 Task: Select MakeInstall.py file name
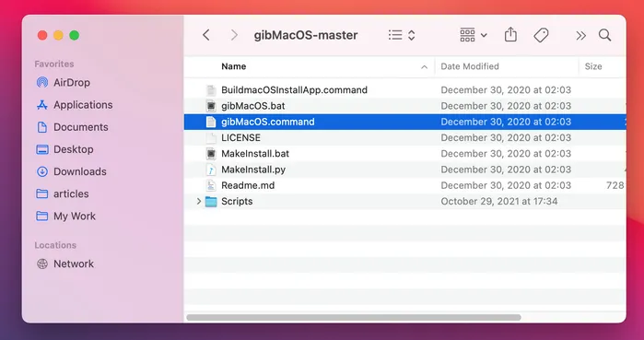tap(253, 170)
